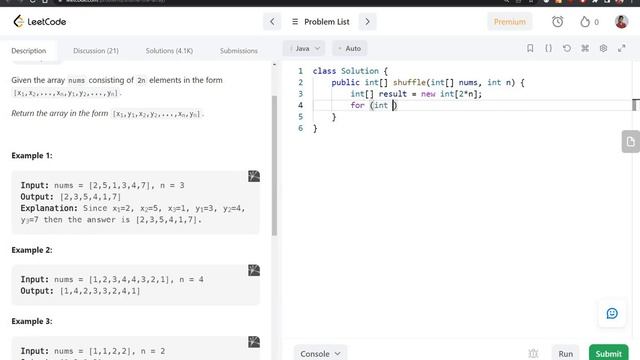Click the side notes document icon

click(631, 142)
